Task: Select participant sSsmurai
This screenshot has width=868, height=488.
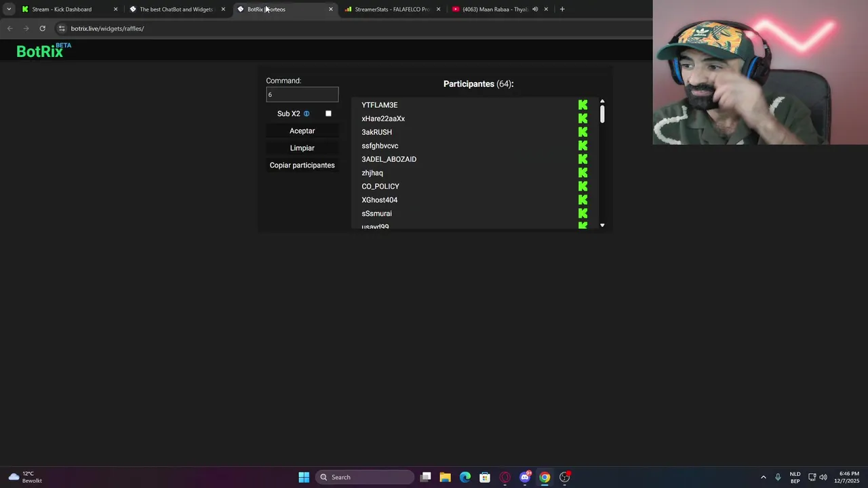Action: pyautogui.click(x=376, y=213)
